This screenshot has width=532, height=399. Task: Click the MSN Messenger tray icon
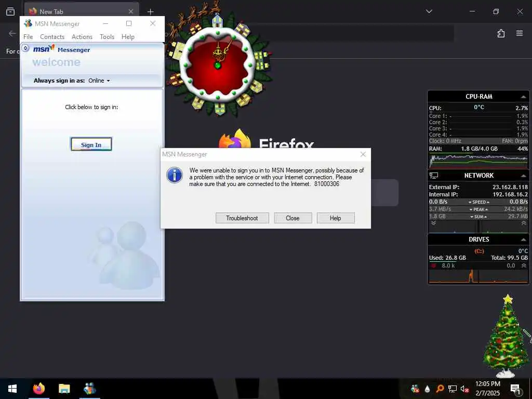click(415, 389)
